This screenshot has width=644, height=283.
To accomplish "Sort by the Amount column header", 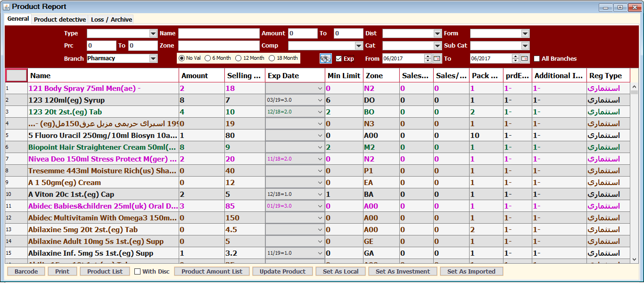I will tap(202, 75).
